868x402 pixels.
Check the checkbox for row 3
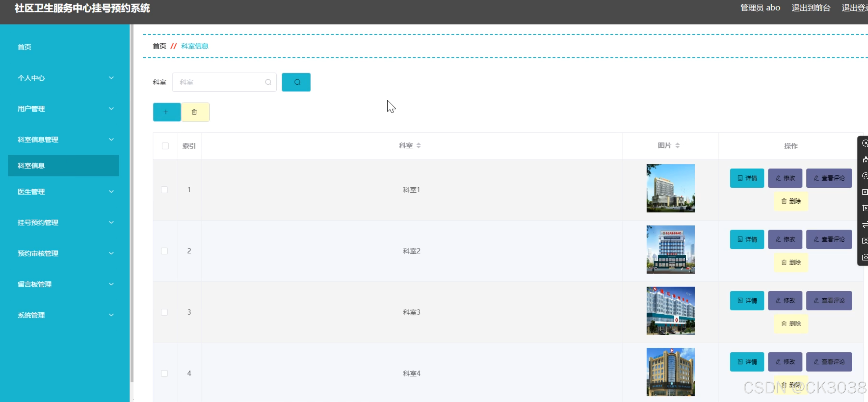[x=164, y=312]
